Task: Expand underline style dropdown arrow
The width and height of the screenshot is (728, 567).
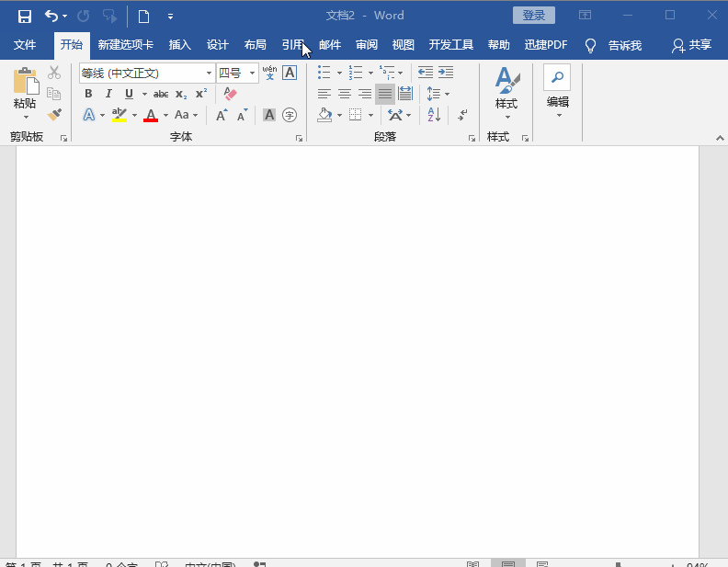Action: click(x=144, y=94)
